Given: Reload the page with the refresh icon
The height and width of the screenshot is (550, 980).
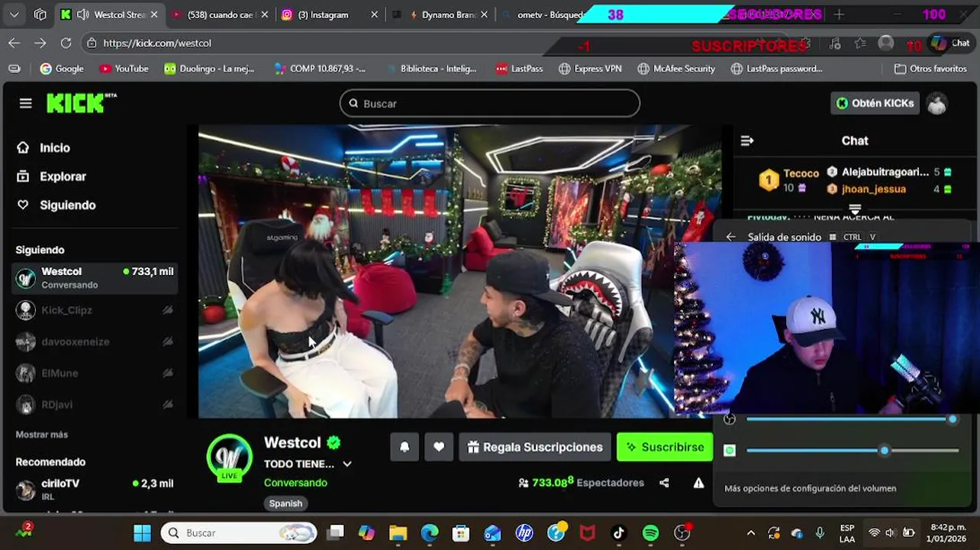Looking at the screenshot, I should (66, 43).
